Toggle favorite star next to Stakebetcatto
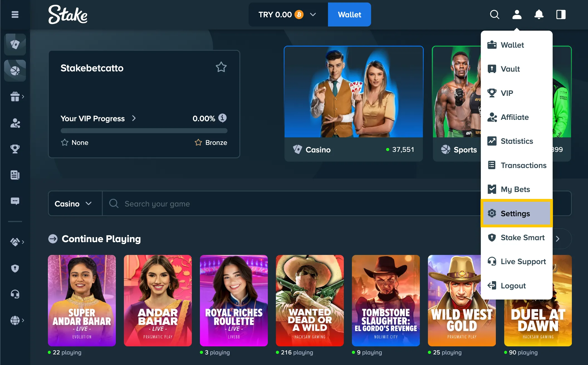 (x=221, y=67)
